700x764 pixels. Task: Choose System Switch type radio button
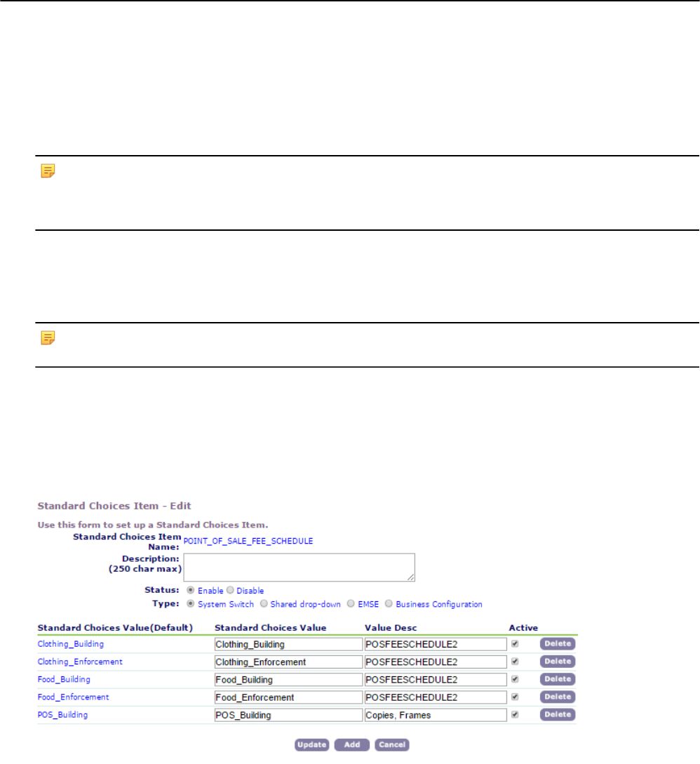click(x=191, y=604)
